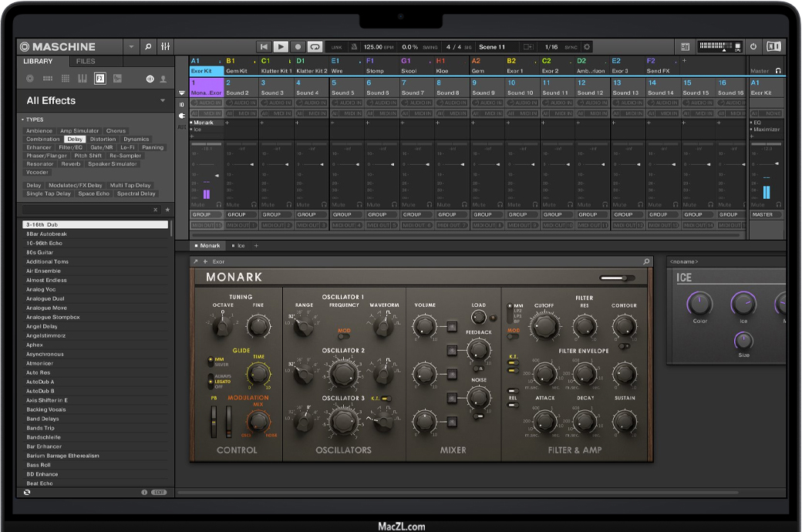This screenshot has width=802, height=532.
Task: Click the metronome icon beside the tempo
Action: click(x=354, y=47)
